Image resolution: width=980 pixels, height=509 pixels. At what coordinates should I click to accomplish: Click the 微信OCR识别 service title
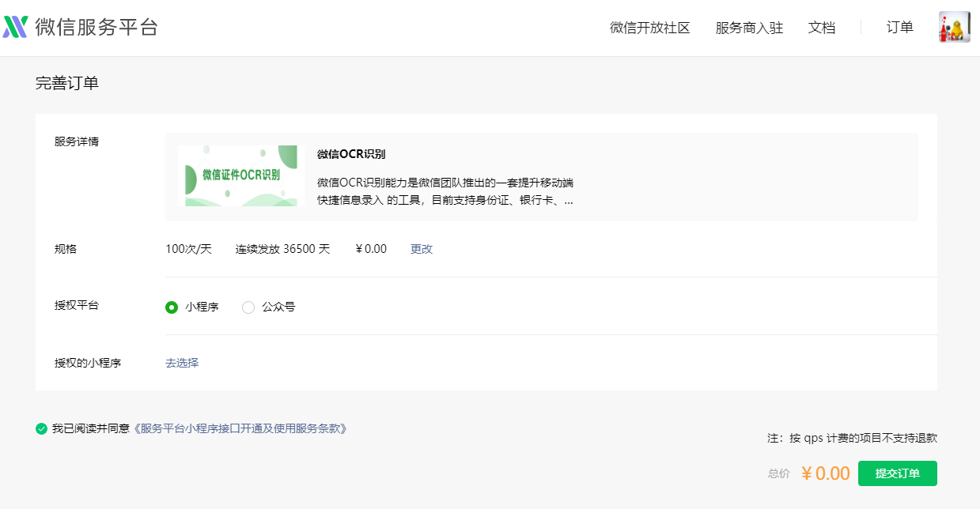(x=351, y=154)
